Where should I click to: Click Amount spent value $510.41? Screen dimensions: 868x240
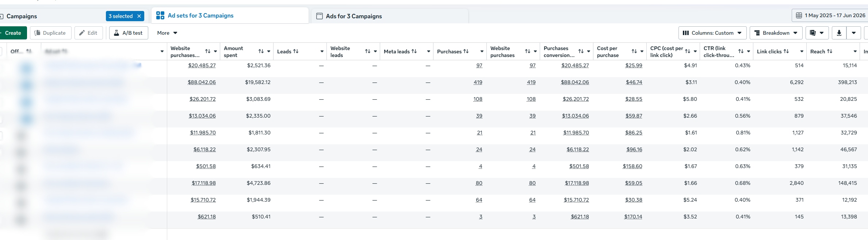[x=261, y=217]
